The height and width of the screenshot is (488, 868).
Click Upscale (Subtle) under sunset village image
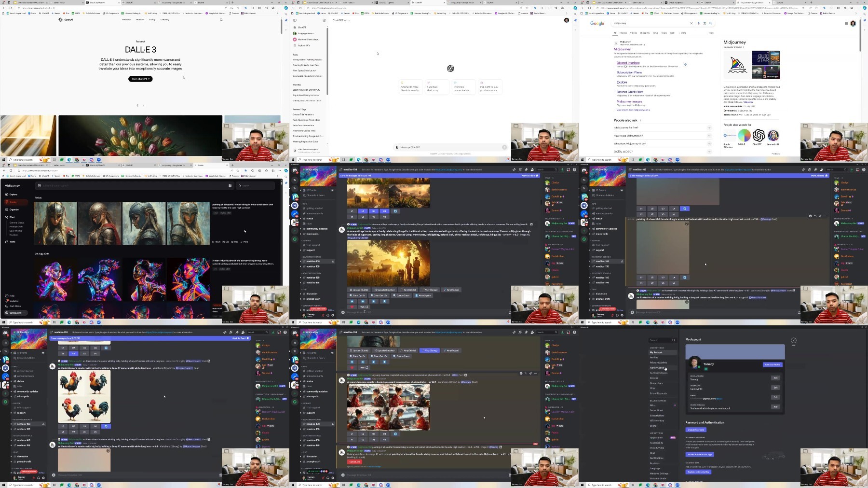click(359, 290)
